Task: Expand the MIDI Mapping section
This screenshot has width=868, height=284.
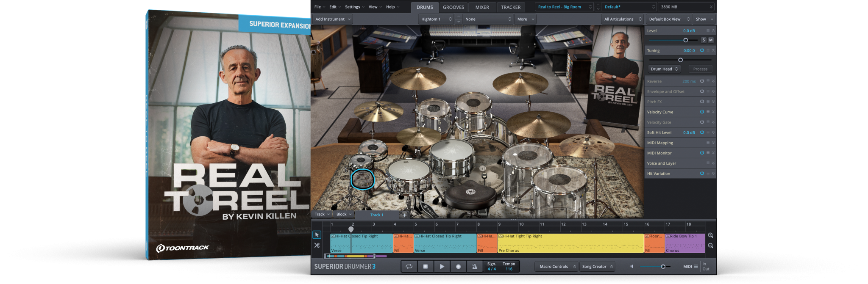Action: click(x=713, y=143)
